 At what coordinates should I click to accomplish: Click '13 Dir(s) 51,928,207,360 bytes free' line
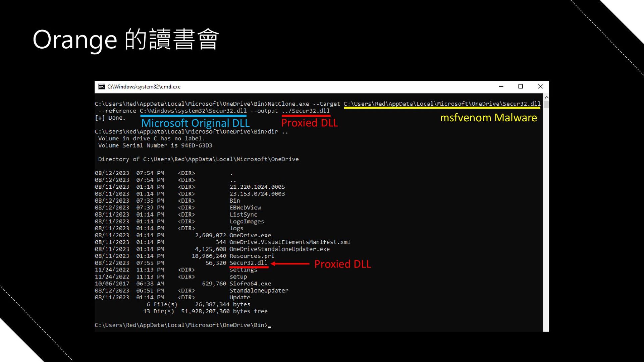coord(205,311)
